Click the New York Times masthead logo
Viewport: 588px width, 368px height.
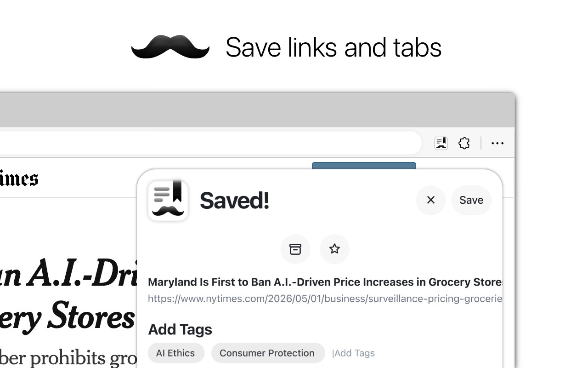[x=19, y=178]
